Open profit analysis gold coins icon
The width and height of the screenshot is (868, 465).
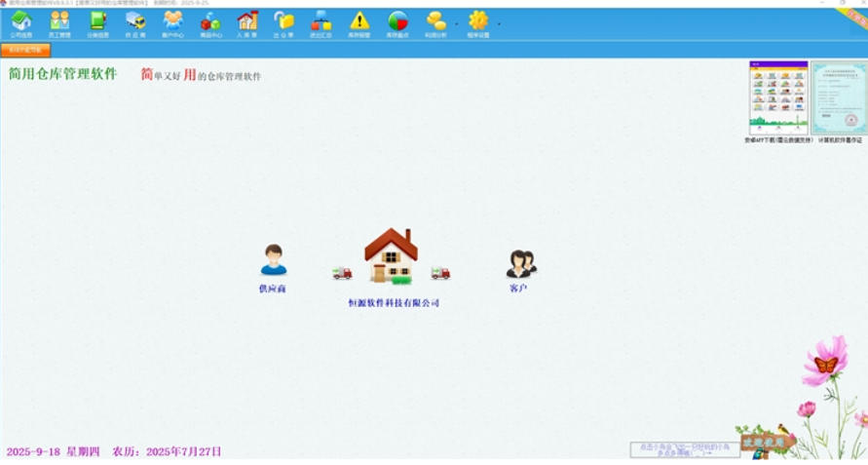point(435,23)
